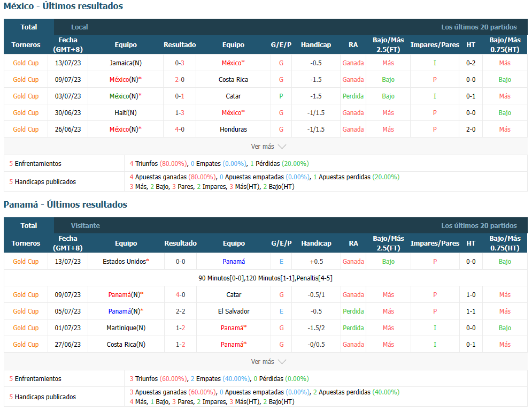The width and height of the screenshot is (532, 411).
Task: Click '2 Apuestas perdidas (40.00%)' statistic
Action: [356, 392]
